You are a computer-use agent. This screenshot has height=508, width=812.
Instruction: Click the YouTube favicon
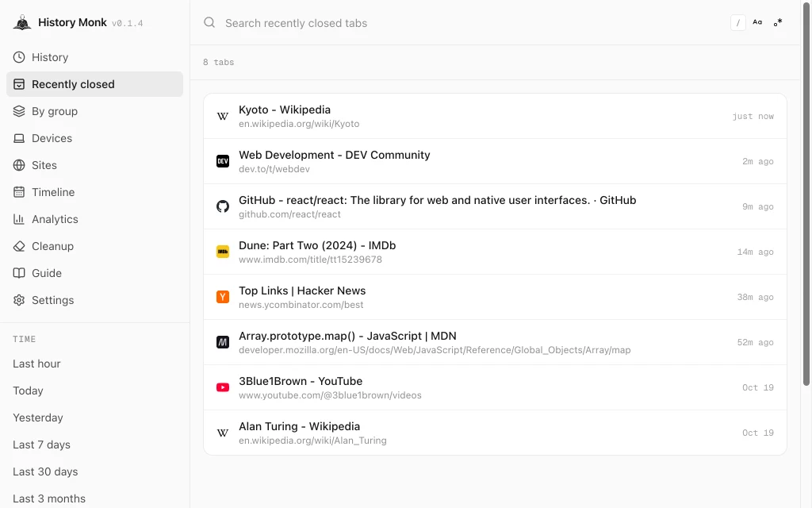coord(223,387)
